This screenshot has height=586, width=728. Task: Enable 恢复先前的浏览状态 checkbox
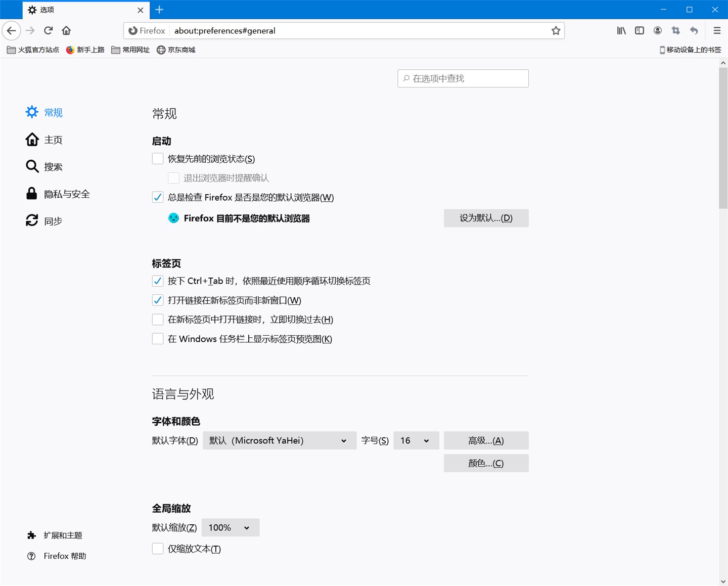pos(158,159)
